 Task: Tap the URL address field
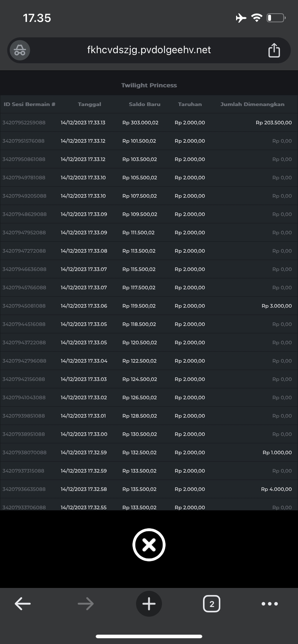tap(149, 50)
